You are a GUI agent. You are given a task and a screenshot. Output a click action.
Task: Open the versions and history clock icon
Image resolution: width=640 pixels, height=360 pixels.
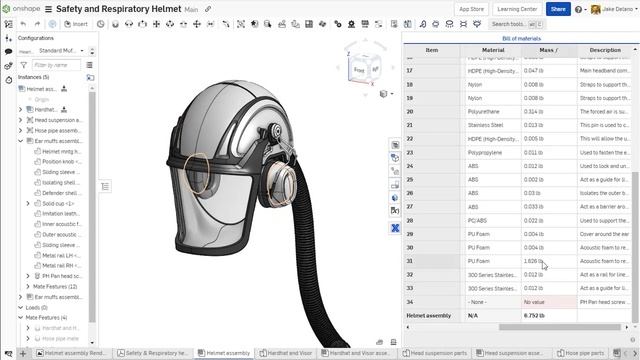[100, 24]
